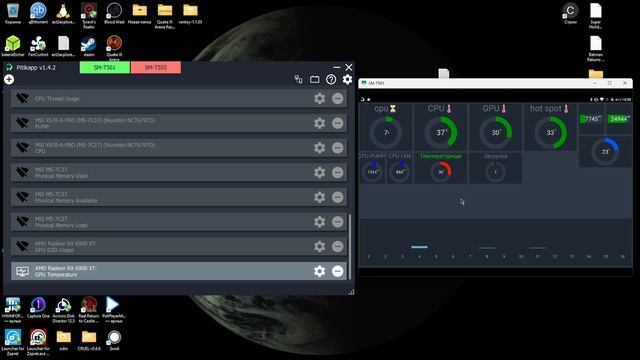This screenshot has width=640, height=360.
Task: Select the Acronis Disk Director desktop icon
Action: point(63,310)
